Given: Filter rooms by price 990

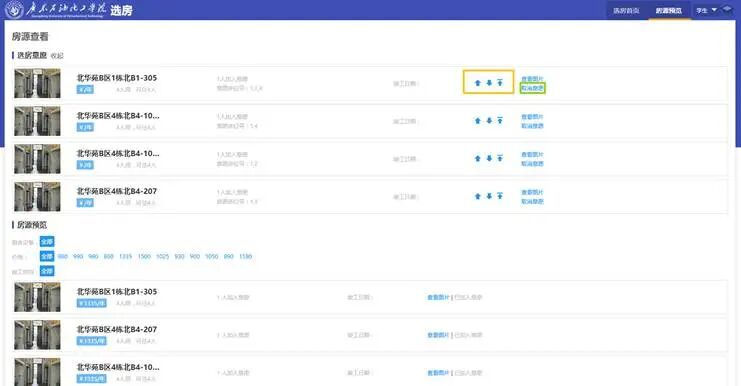Looking at the screenshot, I should point(78,257).
